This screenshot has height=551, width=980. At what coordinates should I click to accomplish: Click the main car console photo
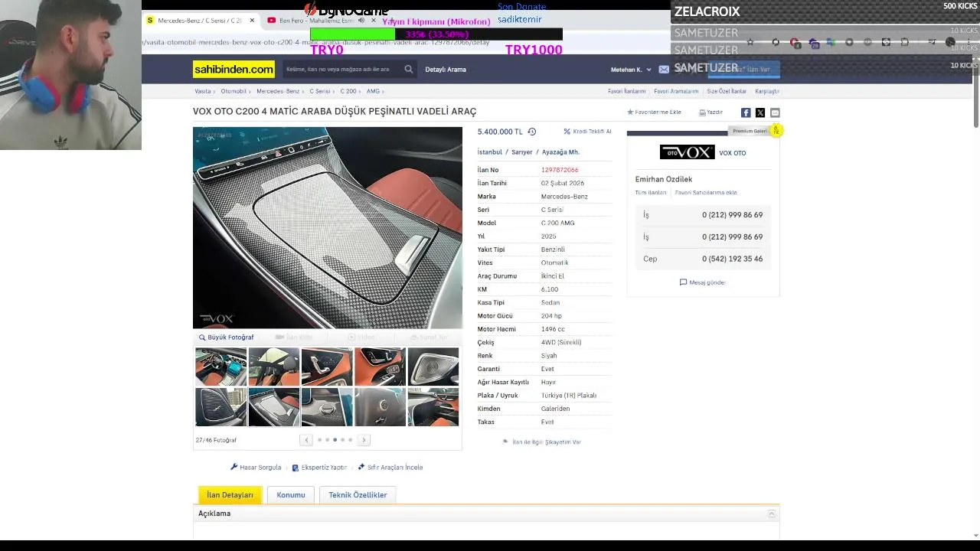click(328, 228)
